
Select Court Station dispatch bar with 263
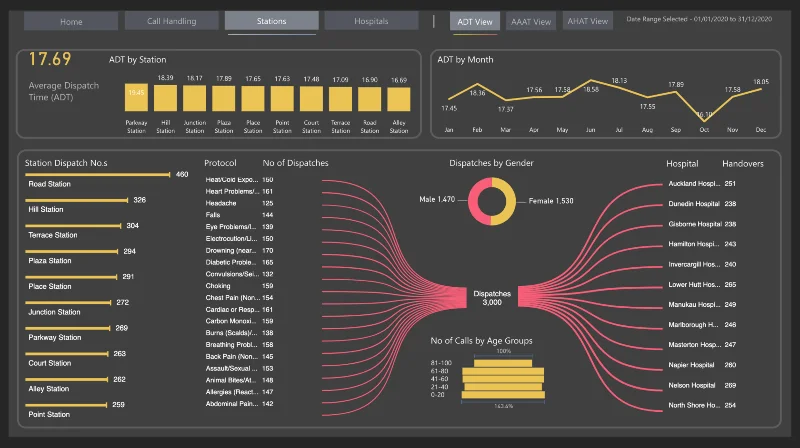click(66, 354)
